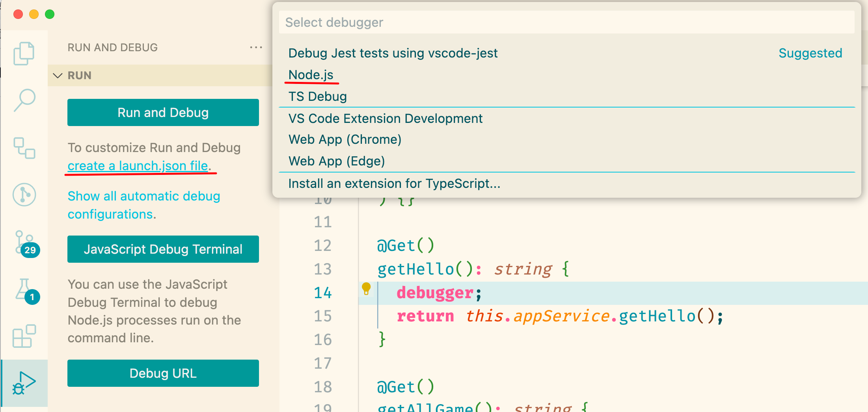
Task: Collapse the RUN section chevron
Action: tap(58, 75)
